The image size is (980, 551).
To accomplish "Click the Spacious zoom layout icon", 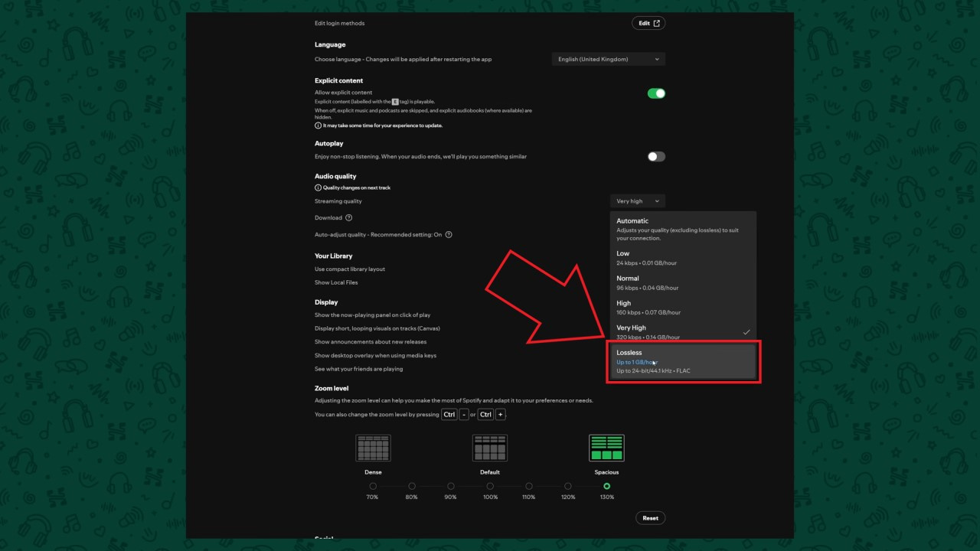I will [606, 448].
